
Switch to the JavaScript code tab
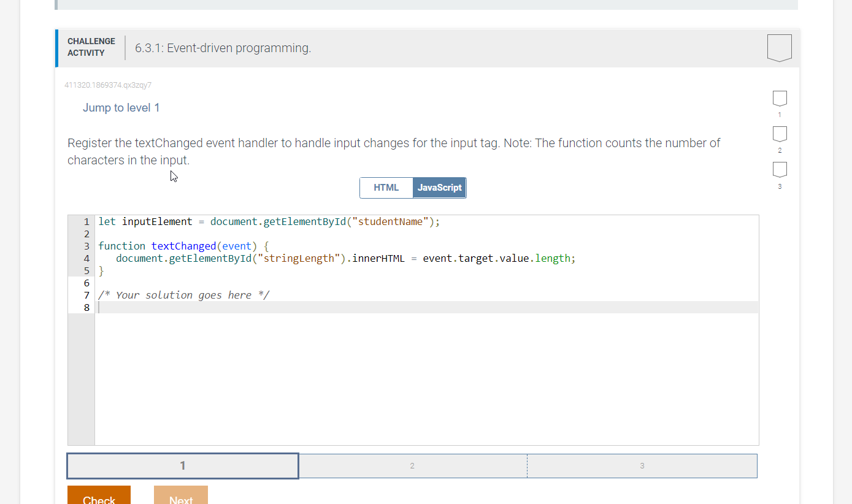point(439,188)
